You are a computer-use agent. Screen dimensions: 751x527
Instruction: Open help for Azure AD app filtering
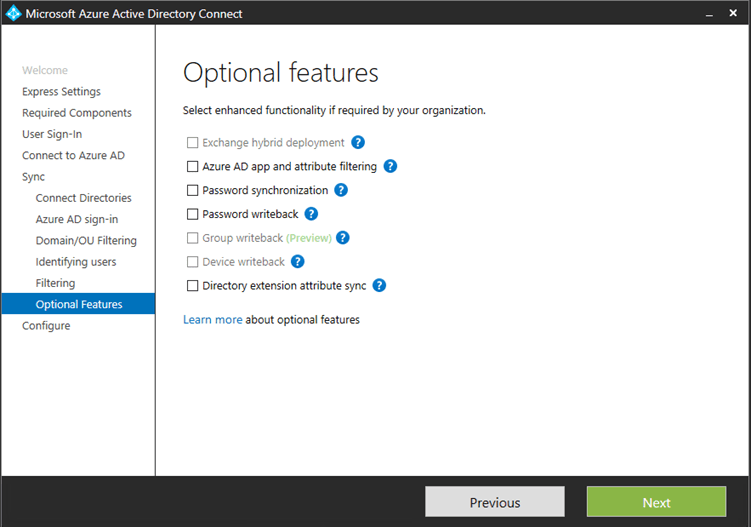pos(390,166)
